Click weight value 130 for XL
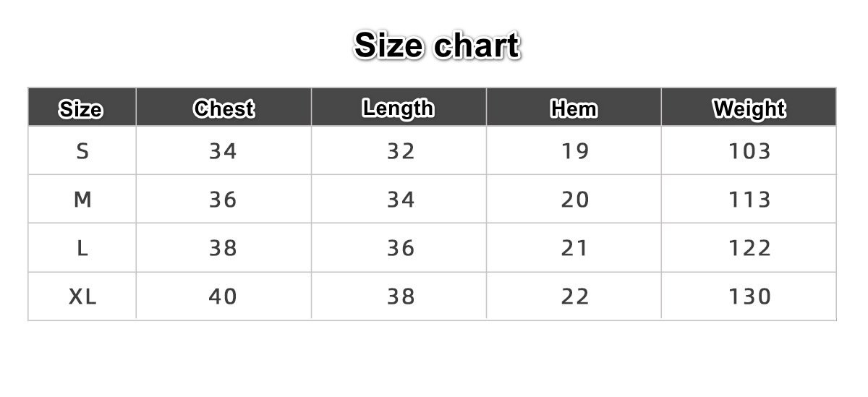Screen dimensions: 868x397 pyautogui.click(x=750, y=296)
